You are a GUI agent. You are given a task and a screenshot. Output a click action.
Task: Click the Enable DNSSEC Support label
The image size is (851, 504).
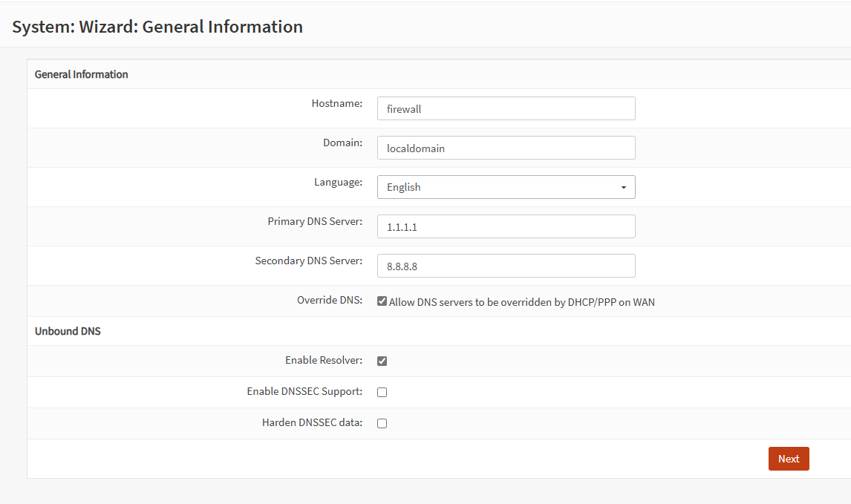pyautogui.click(x=304, y=391)
